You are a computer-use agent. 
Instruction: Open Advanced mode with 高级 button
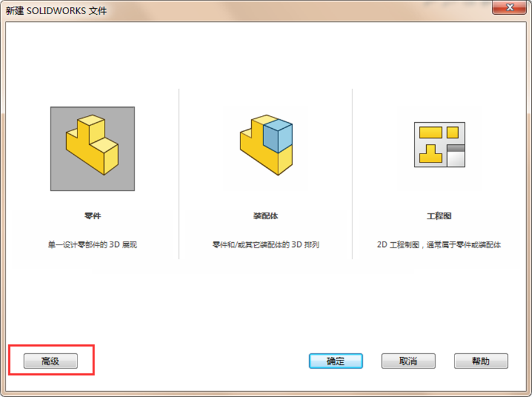point(51,361)
